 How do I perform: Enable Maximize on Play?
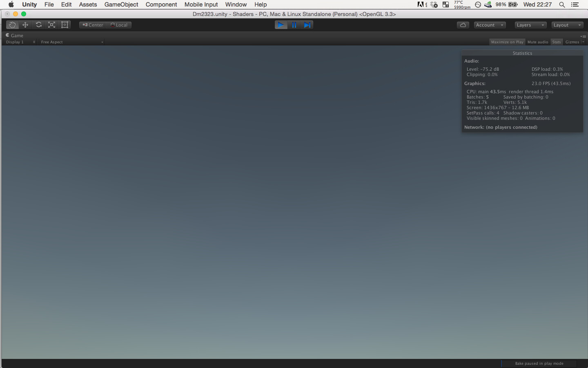(x=507, y=42)
